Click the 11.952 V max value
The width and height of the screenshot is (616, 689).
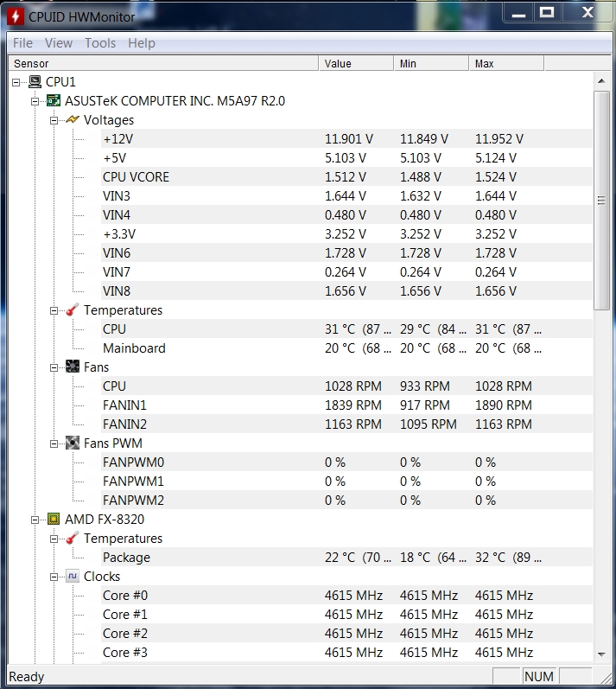click(x=499, y=139)
